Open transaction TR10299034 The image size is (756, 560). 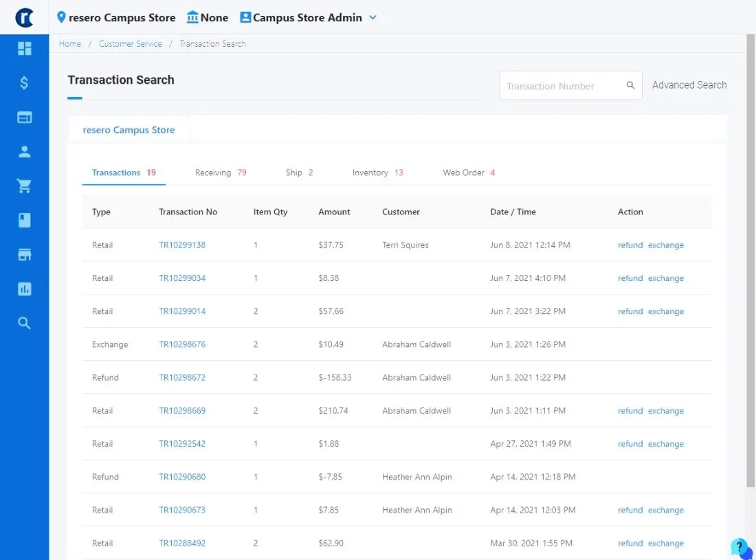182,278
